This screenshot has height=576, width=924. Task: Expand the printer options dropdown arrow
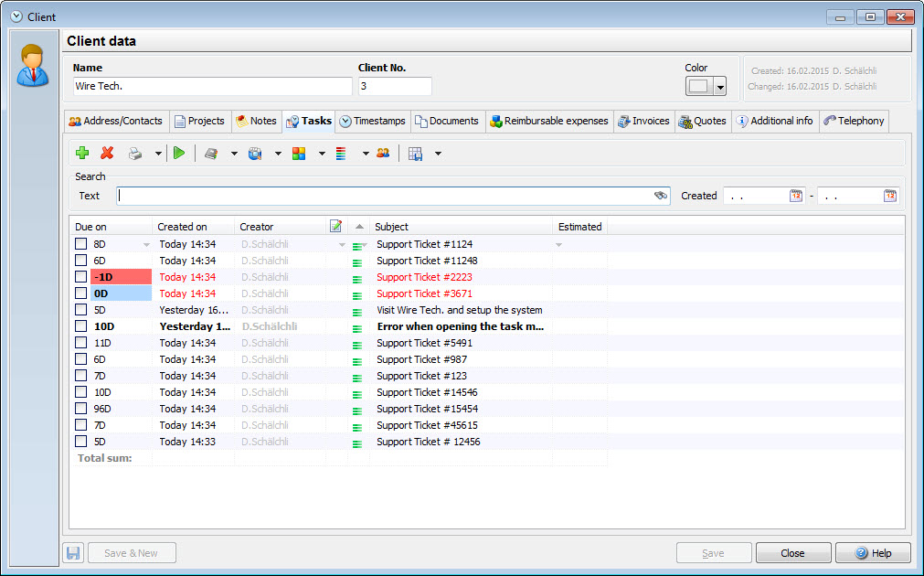tap(158, 154)
